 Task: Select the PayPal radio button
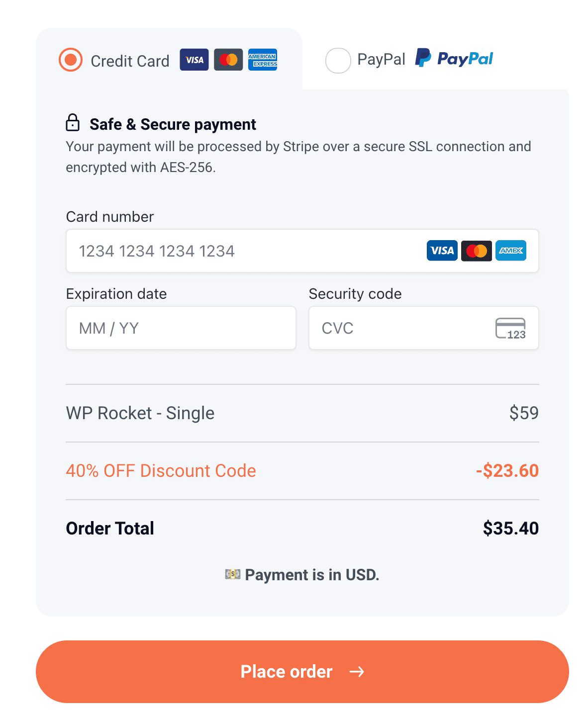(338, 60)
